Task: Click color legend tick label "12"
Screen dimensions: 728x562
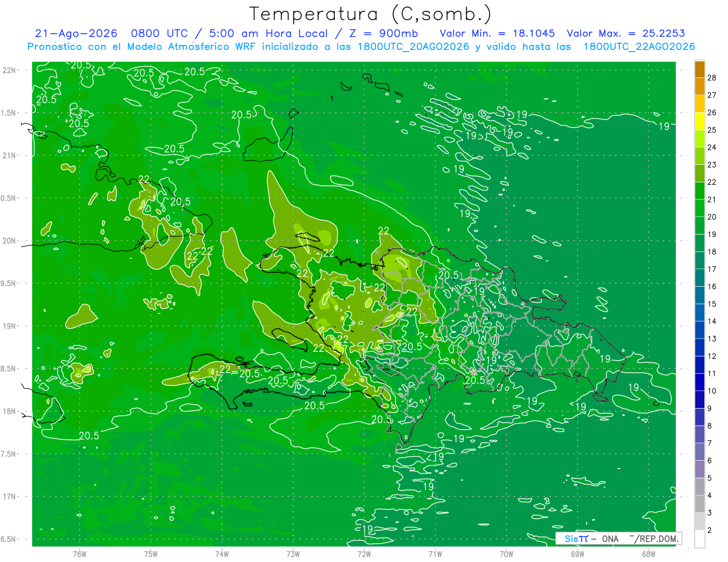Action: (712, 356)
